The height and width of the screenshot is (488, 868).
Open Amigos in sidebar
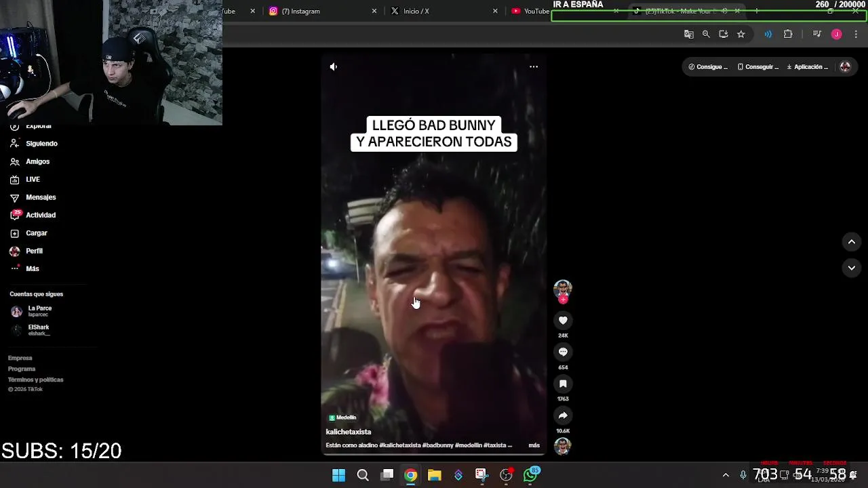[x=30, y=161]
